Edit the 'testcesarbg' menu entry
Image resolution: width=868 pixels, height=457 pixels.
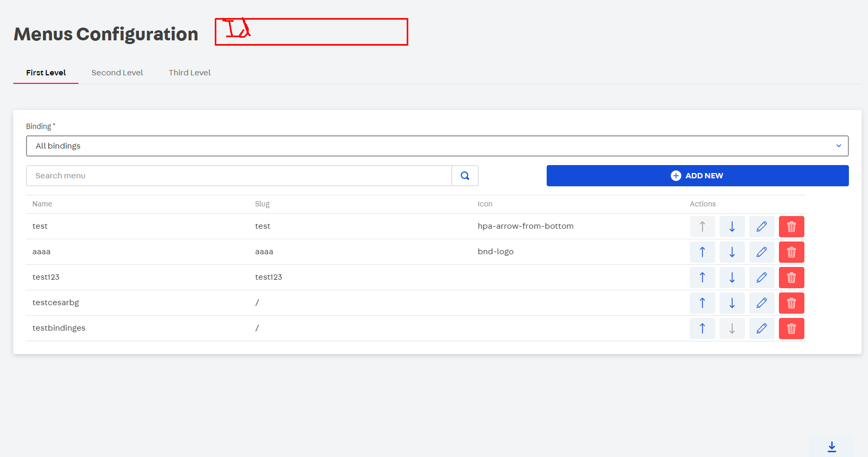point(762,303)
